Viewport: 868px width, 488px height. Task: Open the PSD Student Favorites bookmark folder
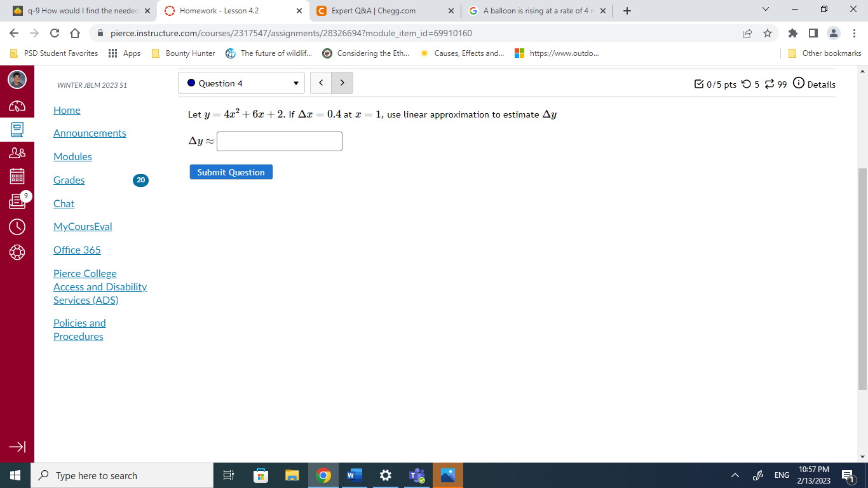click(54, 53)
